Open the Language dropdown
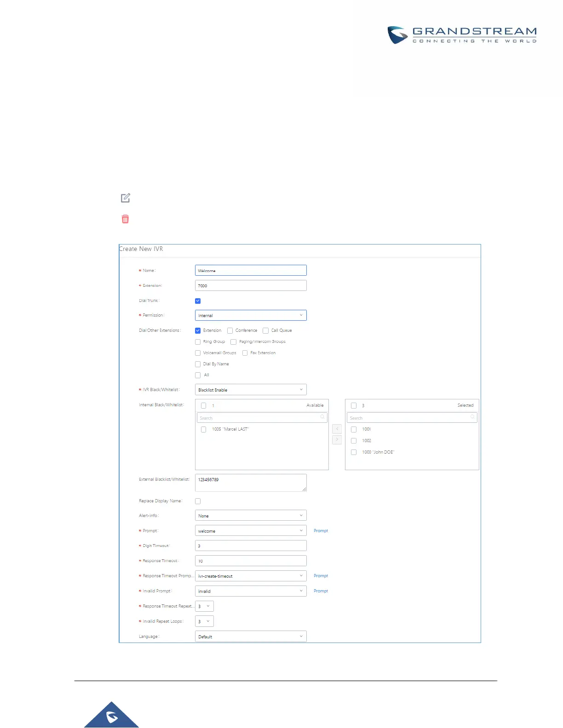The width and height of the screenshot is (563, 728). (x=251, y=637)
